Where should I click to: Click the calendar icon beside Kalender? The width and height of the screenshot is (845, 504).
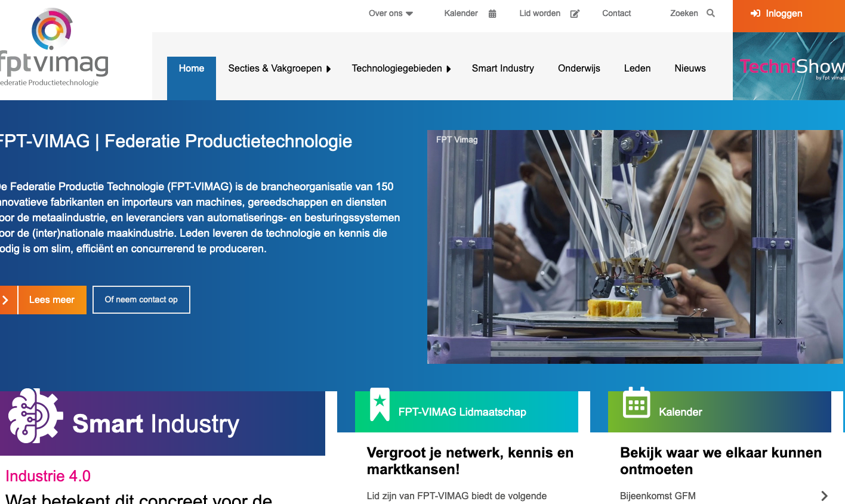tap(492, 14)
